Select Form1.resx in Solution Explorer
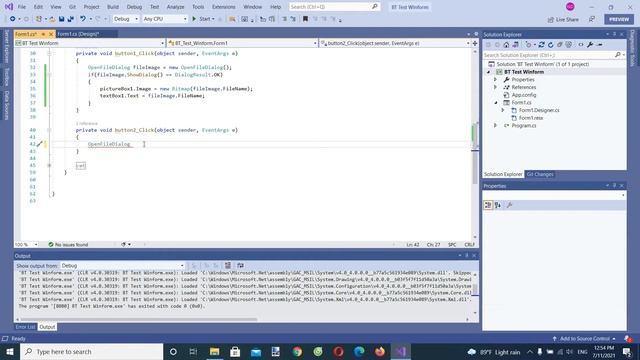Viewport: 640px width, 360px height. pos(531,118)
